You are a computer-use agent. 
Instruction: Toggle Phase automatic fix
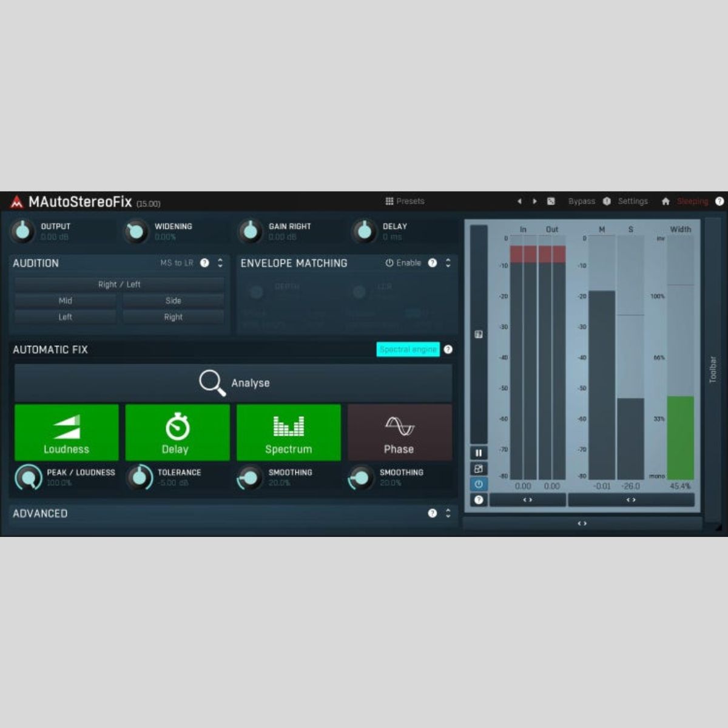coord(400,433)
